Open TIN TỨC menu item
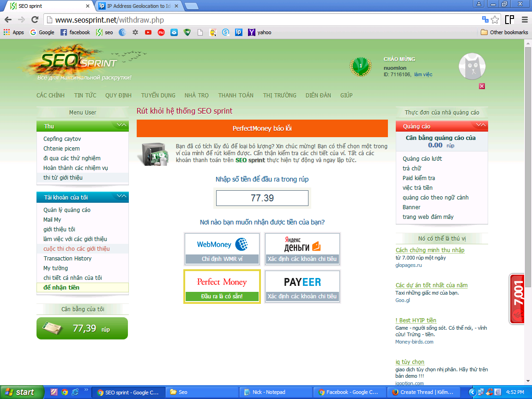532x399 pixels. coord(85,95)
